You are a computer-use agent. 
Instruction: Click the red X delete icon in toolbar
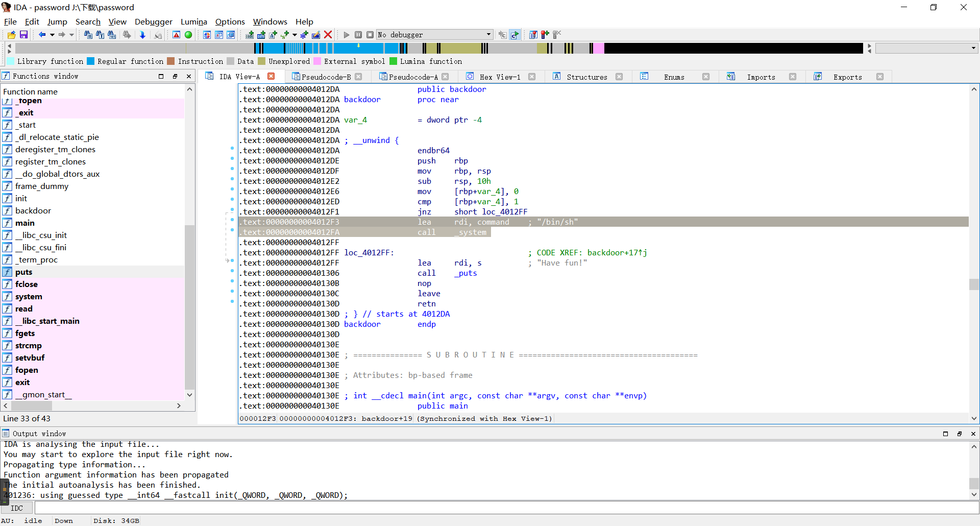[328, 35]
